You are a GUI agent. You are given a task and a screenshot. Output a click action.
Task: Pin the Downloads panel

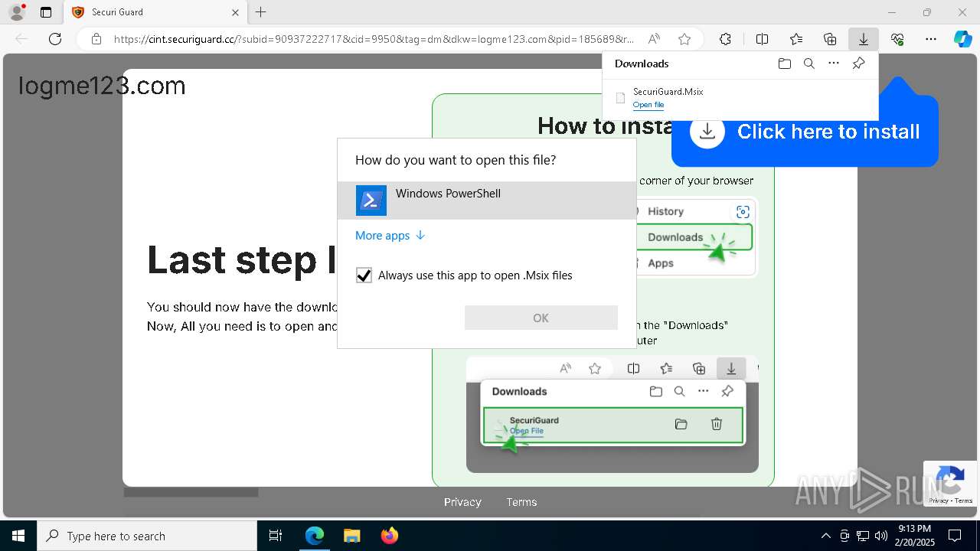pyautogui.click(x=858, y=64)
